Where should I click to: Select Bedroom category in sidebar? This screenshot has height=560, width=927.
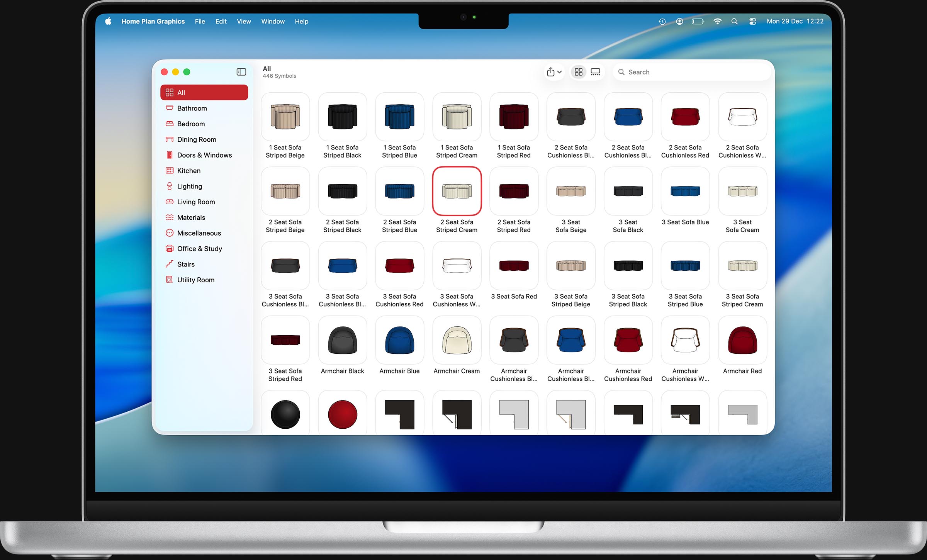[x=191, y=124]
